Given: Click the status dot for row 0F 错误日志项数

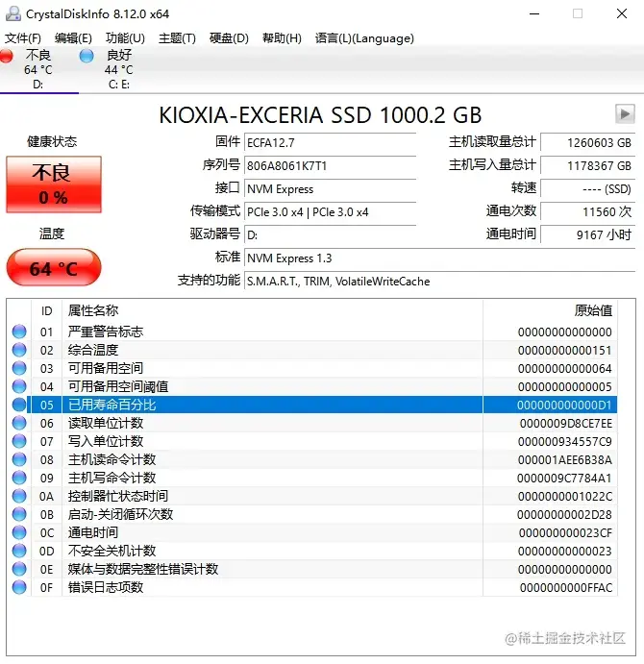Looking at the screenshot, I should [x=19, y=587].
